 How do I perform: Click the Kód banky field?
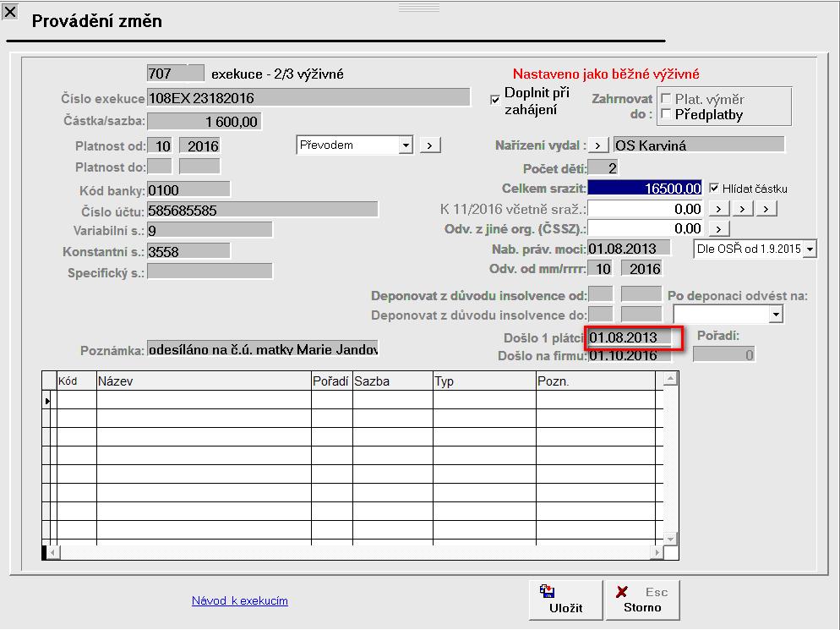(188, 189)
